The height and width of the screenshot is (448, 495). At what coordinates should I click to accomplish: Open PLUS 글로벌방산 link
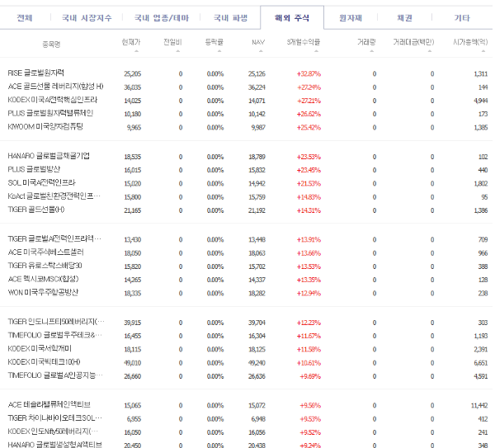point(34,169)
